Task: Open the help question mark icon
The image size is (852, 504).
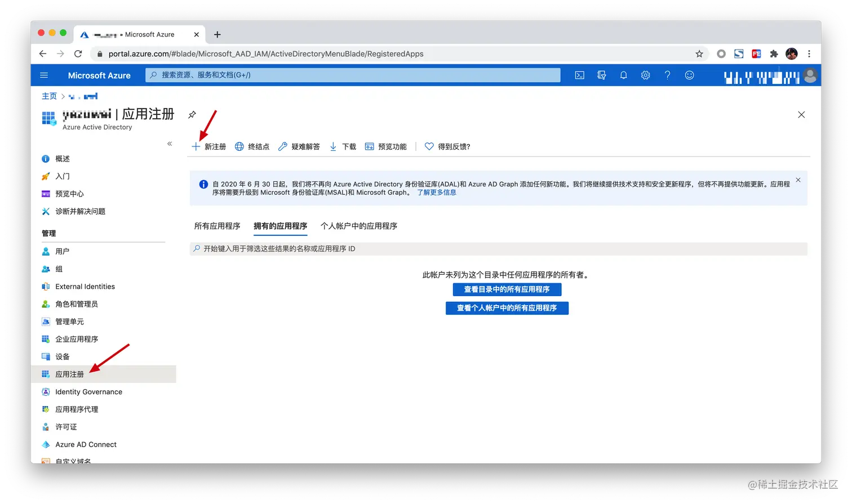Action: coord(667,75)
